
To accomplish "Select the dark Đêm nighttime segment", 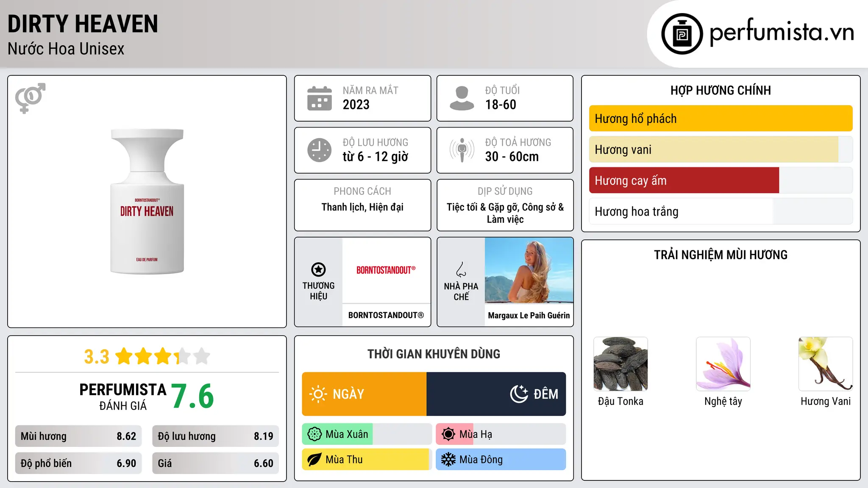I will pyautogui.click(x=496, y=394).
